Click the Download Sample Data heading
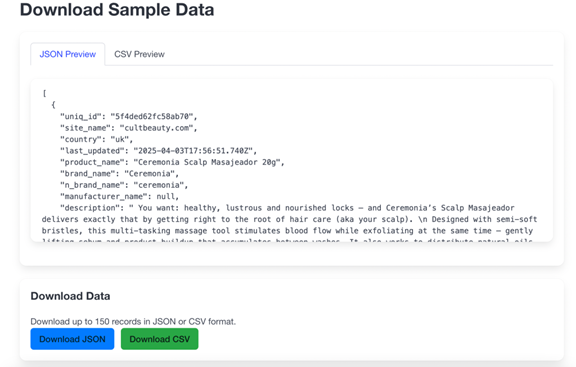 (117, 10)
